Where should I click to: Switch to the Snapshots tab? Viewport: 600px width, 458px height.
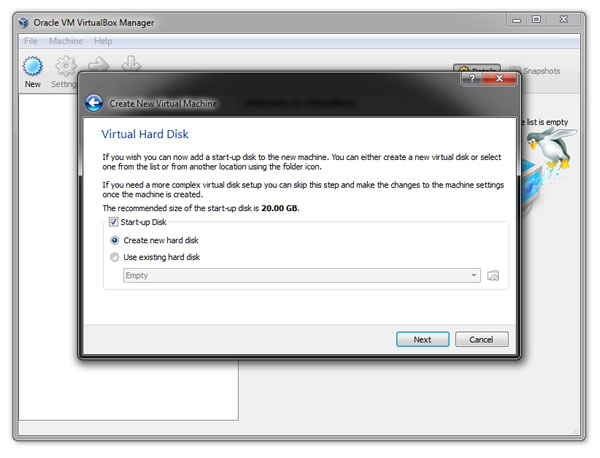point(536,71)
